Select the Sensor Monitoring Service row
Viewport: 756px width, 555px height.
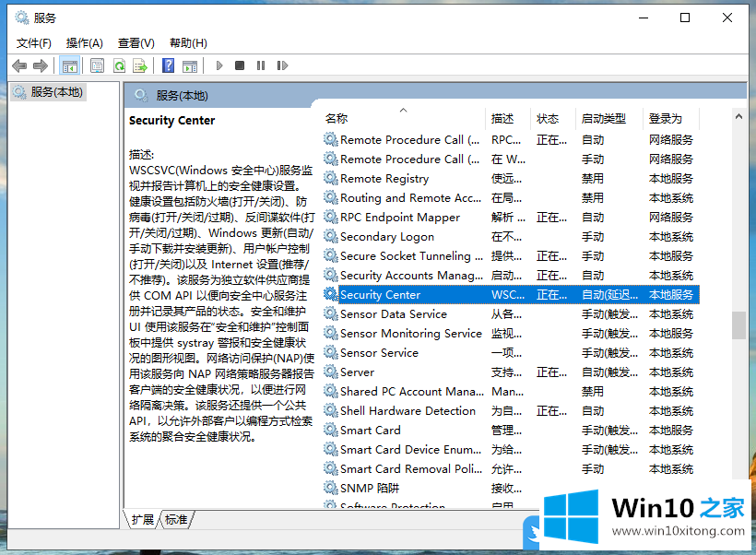[x=511, y=333]
